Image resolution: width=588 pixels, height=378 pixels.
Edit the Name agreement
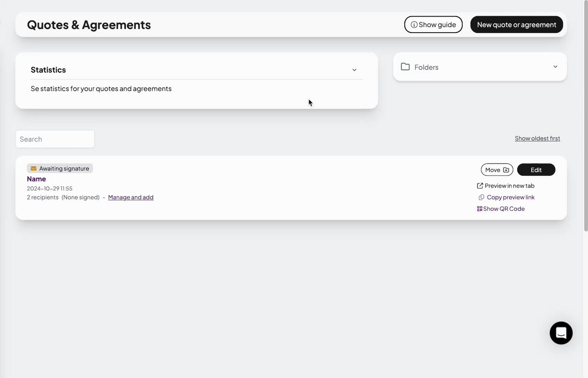536,170
